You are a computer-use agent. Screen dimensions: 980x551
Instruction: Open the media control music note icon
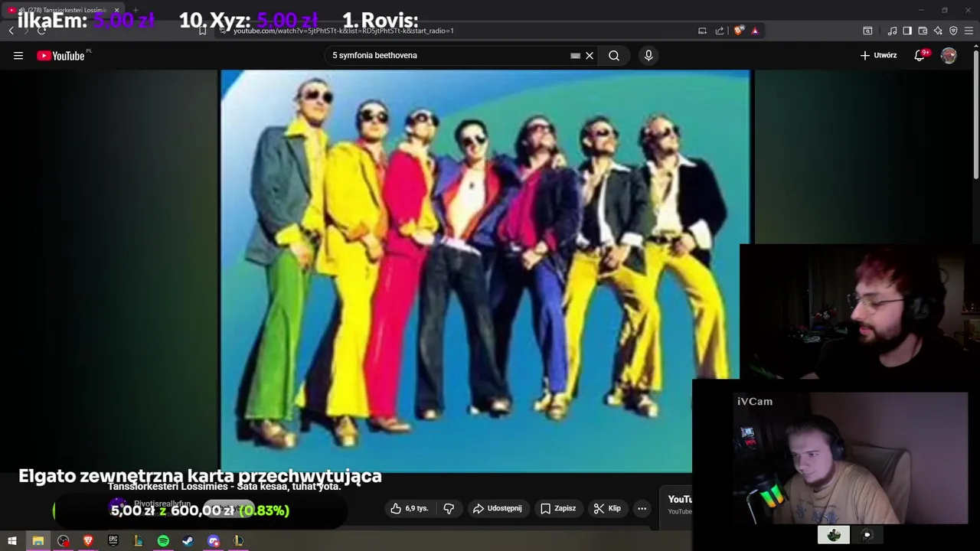[x=892, y=31]
